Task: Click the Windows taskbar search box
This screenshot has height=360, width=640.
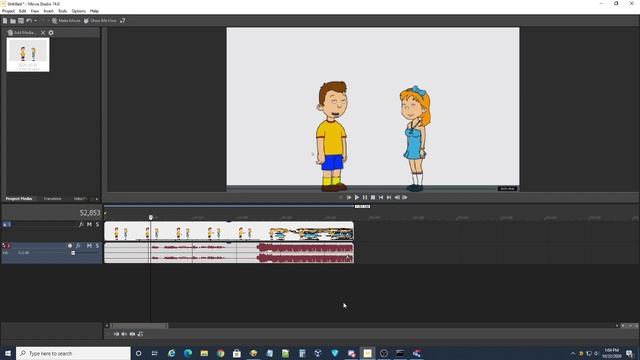Action: (x=73, y=353)
